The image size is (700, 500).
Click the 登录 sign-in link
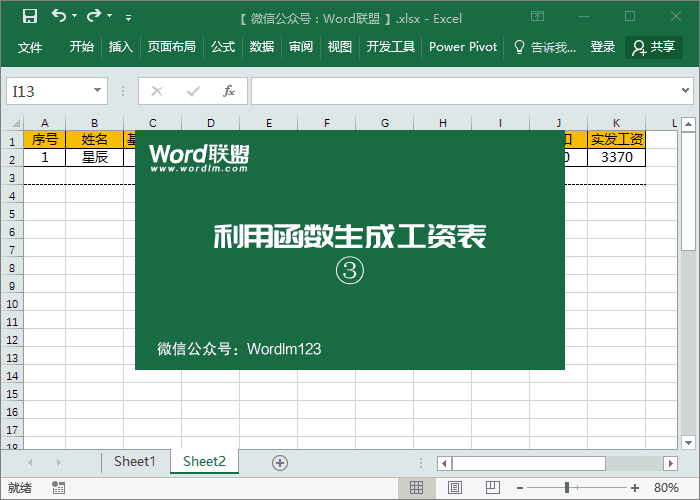point(602,47)
